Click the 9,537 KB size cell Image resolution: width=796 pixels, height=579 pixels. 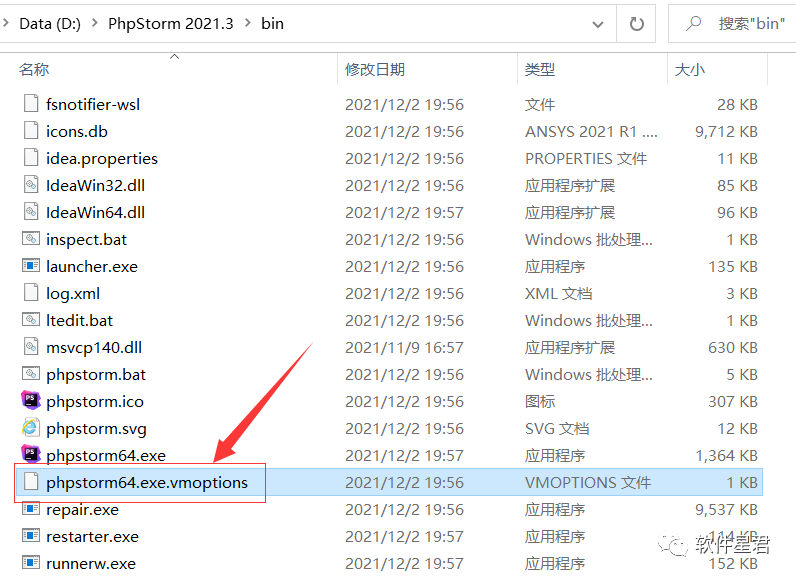(x=726, y=509)
